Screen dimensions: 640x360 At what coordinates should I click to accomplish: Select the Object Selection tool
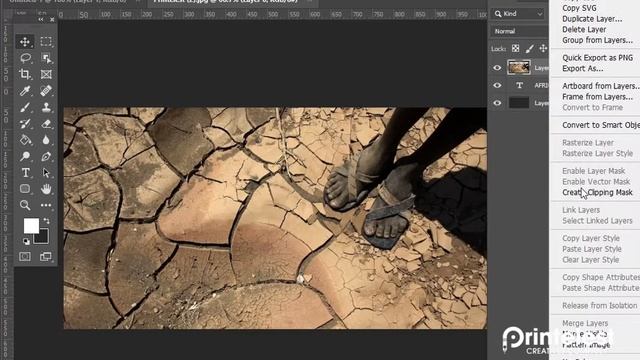pyautogui.click(x=46, y=58)
